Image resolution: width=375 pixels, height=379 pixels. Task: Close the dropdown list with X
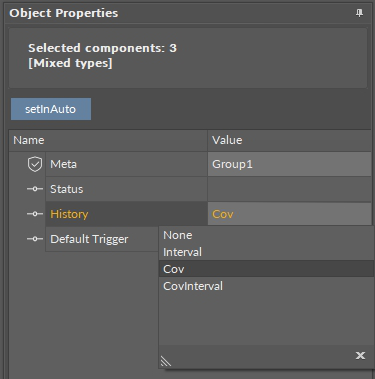coord(360,356)
